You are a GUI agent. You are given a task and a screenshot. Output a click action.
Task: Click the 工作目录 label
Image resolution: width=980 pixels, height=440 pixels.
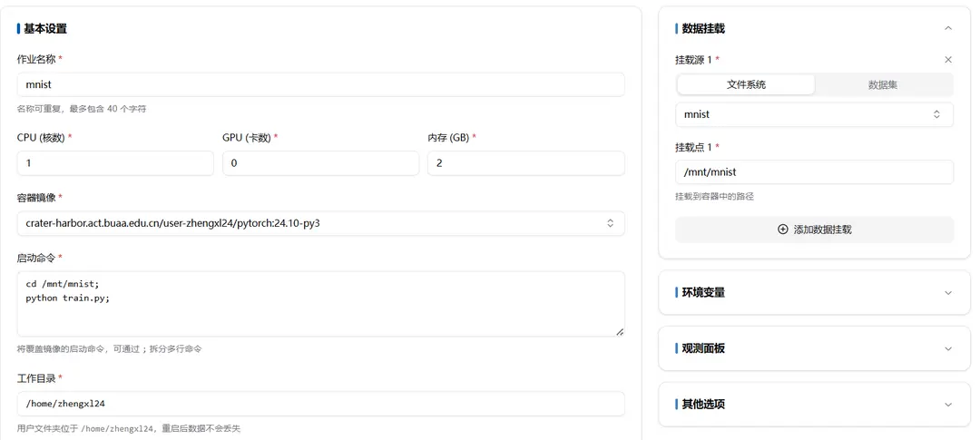click(x=40, y=378)
